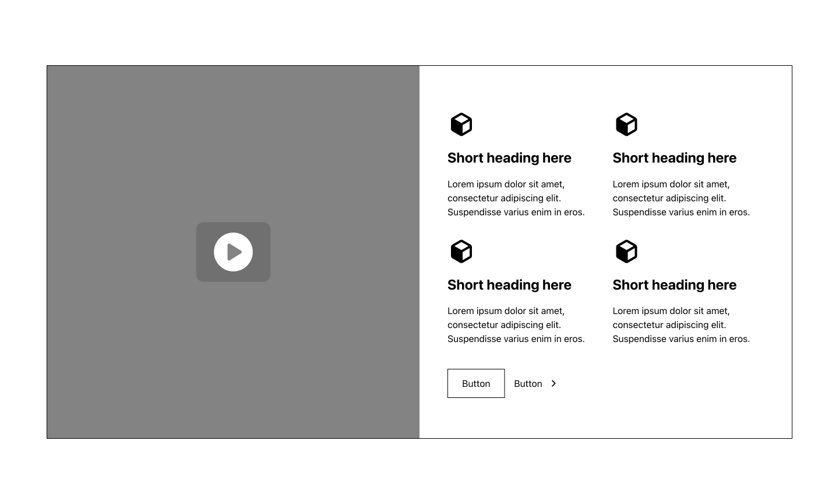Viewport: 839px width, 504px height.
Task: Select the lower-left "Short heading here" title
Action: pyautogui.click(x=509, y=285)
